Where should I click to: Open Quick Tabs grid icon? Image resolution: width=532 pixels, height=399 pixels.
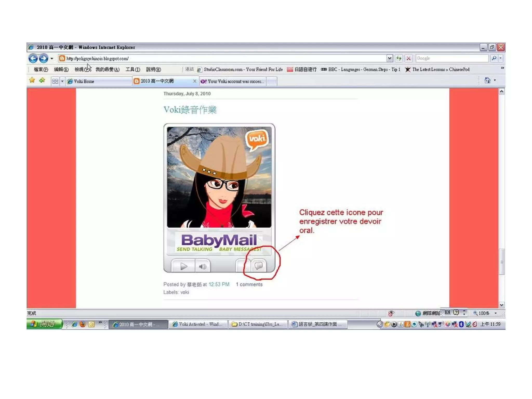(x=55, y=81)
